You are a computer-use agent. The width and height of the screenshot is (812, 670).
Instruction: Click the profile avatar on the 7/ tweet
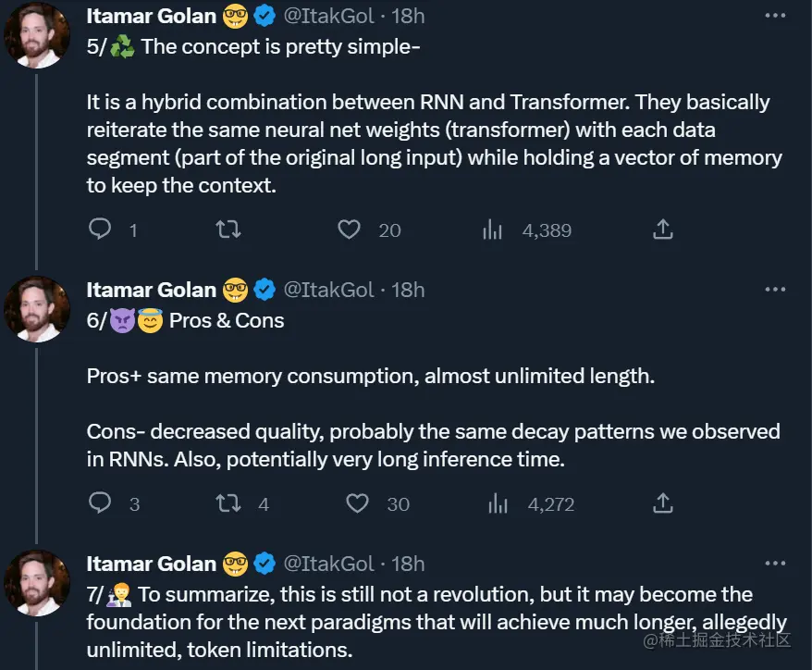pyautogui.click(x=38, y=583)
